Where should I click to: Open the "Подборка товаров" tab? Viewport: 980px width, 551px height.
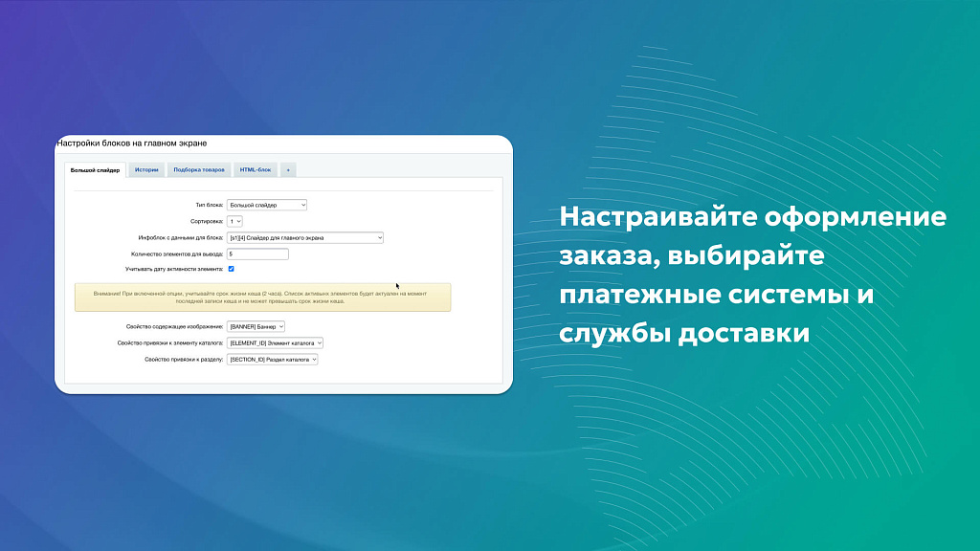[x=199, y=169]
